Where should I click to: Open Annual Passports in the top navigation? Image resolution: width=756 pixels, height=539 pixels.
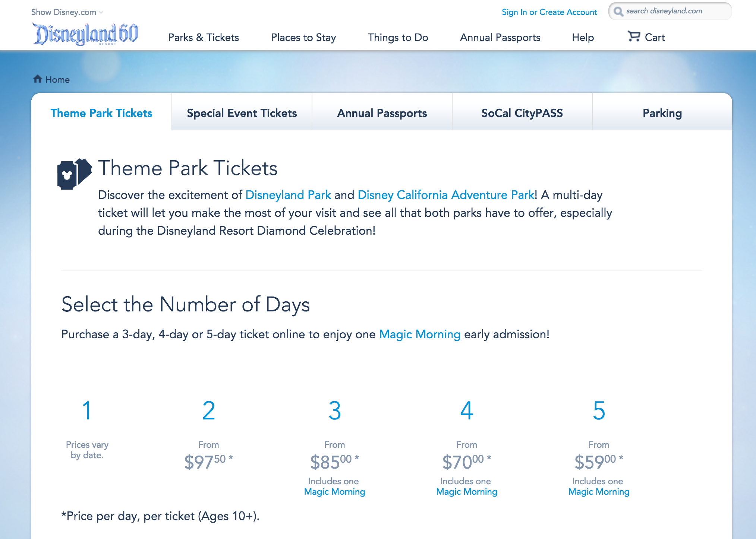click(500, 37)
